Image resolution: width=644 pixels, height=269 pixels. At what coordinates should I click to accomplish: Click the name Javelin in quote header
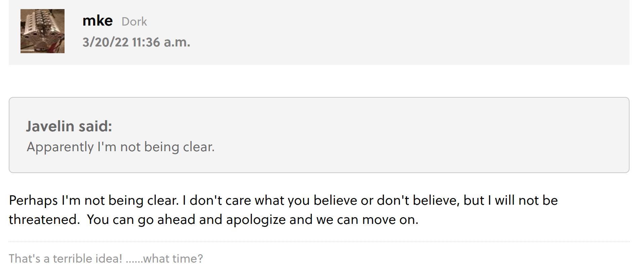[50, 126]
